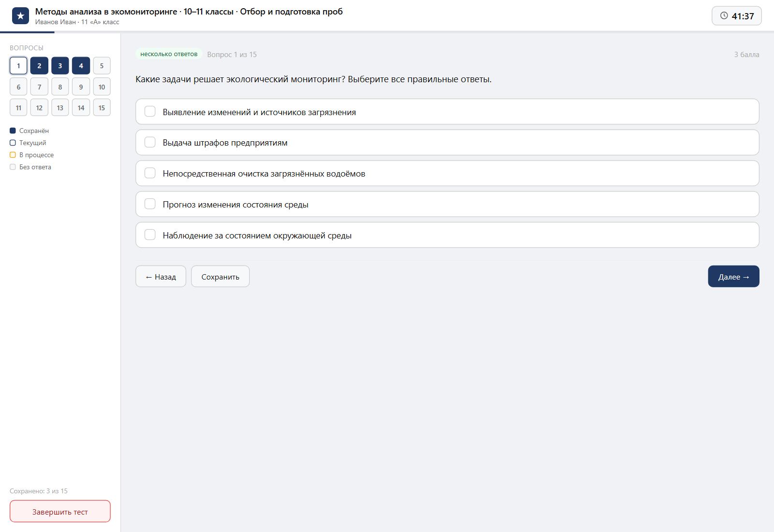Click the 41:37 timer display

pos(737,16)
